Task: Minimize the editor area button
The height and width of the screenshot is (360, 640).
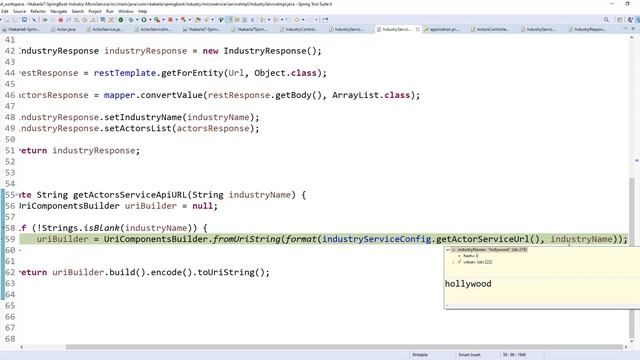Action: [625, 29]
